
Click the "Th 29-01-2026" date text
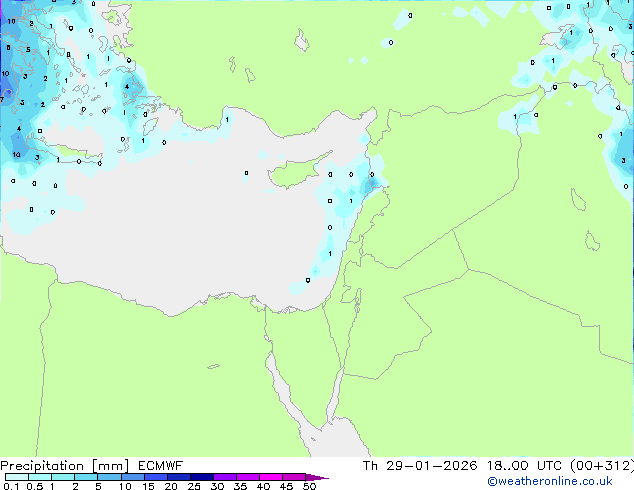point(420,466)
